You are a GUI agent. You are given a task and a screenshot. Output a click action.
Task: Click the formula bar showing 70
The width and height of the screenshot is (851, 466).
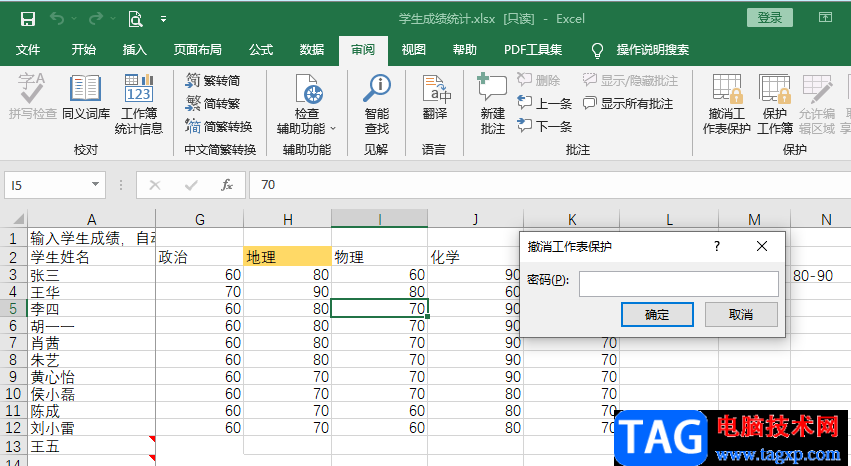(x=550, y=185)
